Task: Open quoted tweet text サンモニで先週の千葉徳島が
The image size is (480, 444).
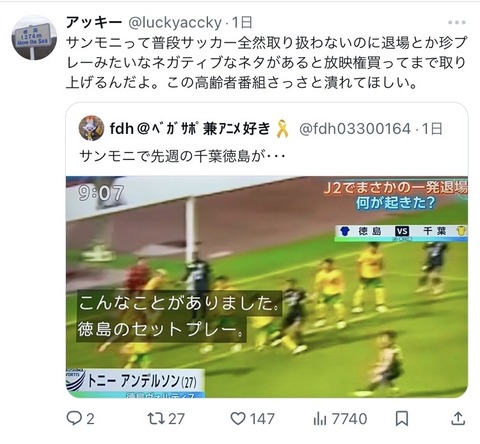Action: pyautogui.click(x=182, y=156)
